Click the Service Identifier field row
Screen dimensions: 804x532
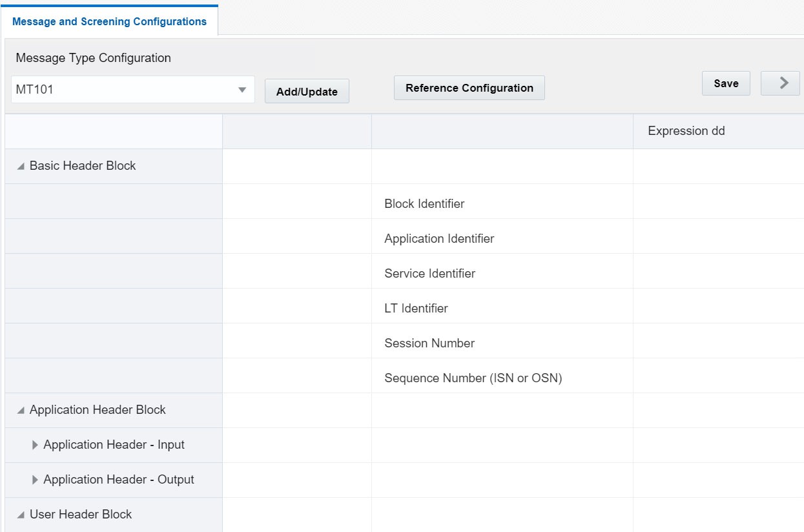tap(429, 274)
